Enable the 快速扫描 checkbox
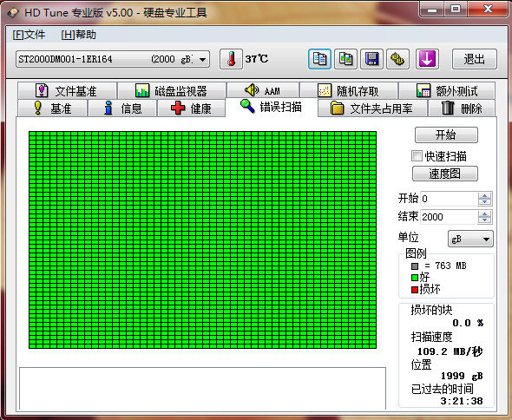Screen dimensions: 512x420 click(417, 156)
